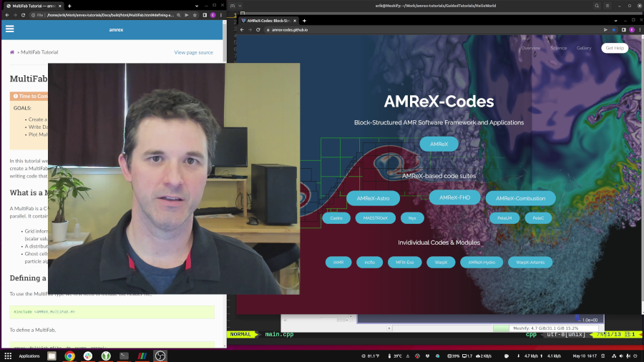Screen dimensions: 644x362
Task: Bookmark the MultiFab page with star icon
Action: 195,15
